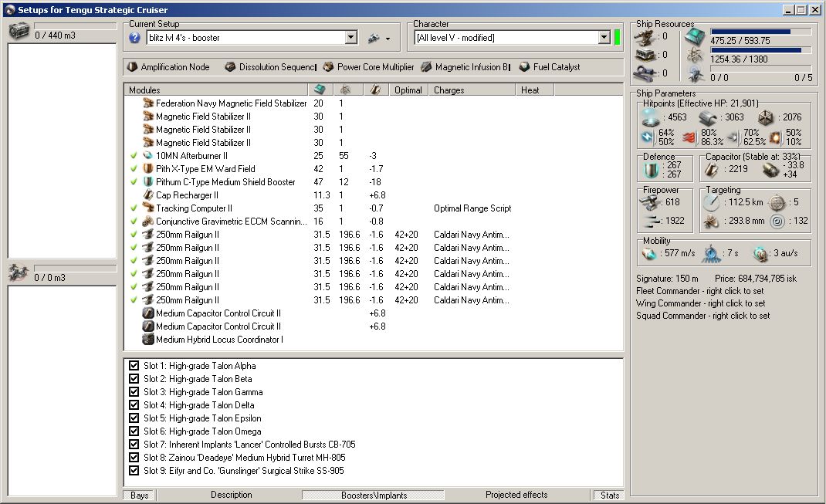This screenshot has height=504, width=826.
Task: Click the powergrid usage bar 1254.36 / 1380
Action: (x=761, y=51)
